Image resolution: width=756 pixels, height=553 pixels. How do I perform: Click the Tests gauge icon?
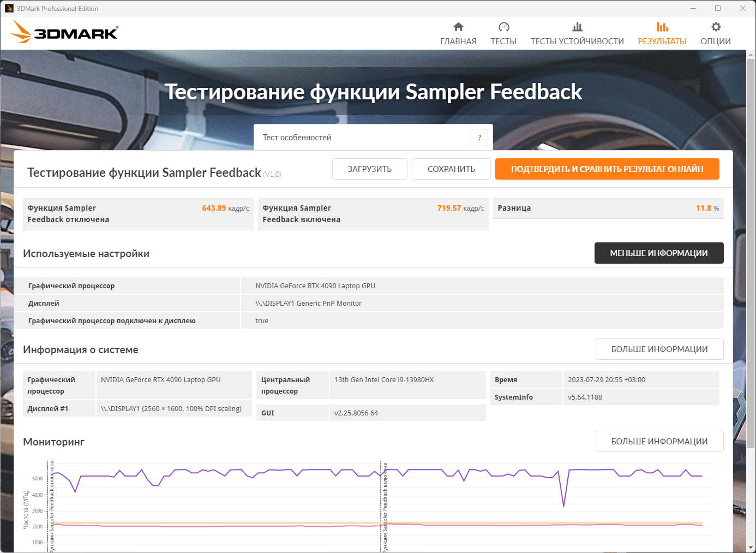[x=503, y=27]
